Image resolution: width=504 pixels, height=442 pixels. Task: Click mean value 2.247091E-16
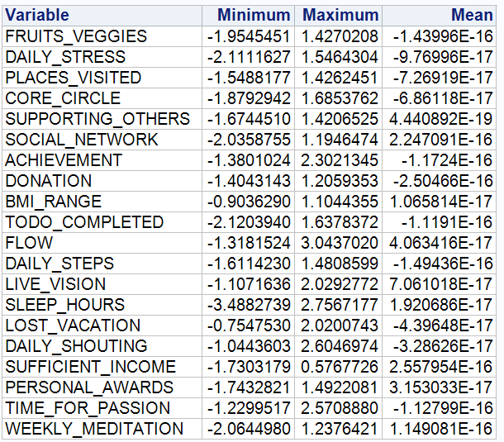(439, 140)
